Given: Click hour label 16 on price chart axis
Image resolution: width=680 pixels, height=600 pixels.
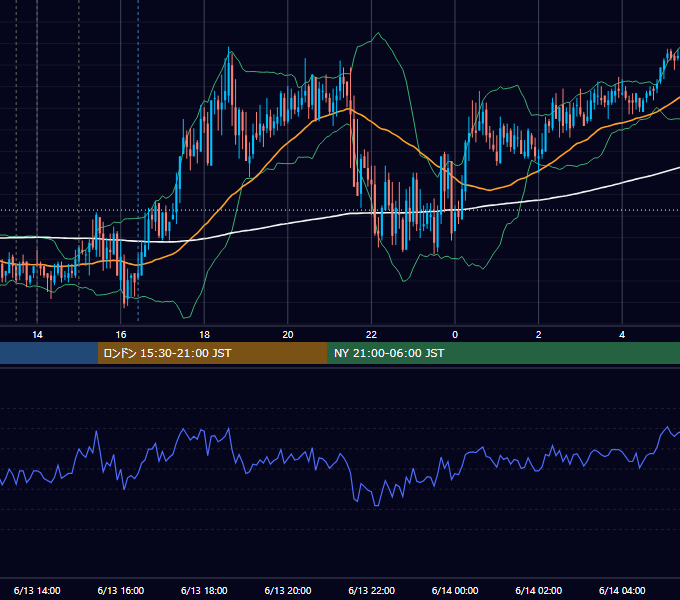Looking at the screenshot, I should click(121, 335).
